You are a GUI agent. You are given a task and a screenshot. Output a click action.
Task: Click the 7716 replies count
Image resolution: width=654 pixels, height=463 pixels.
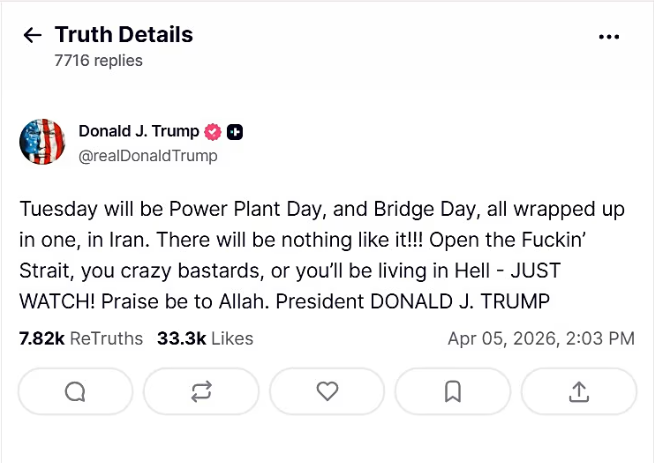[99, 61]
